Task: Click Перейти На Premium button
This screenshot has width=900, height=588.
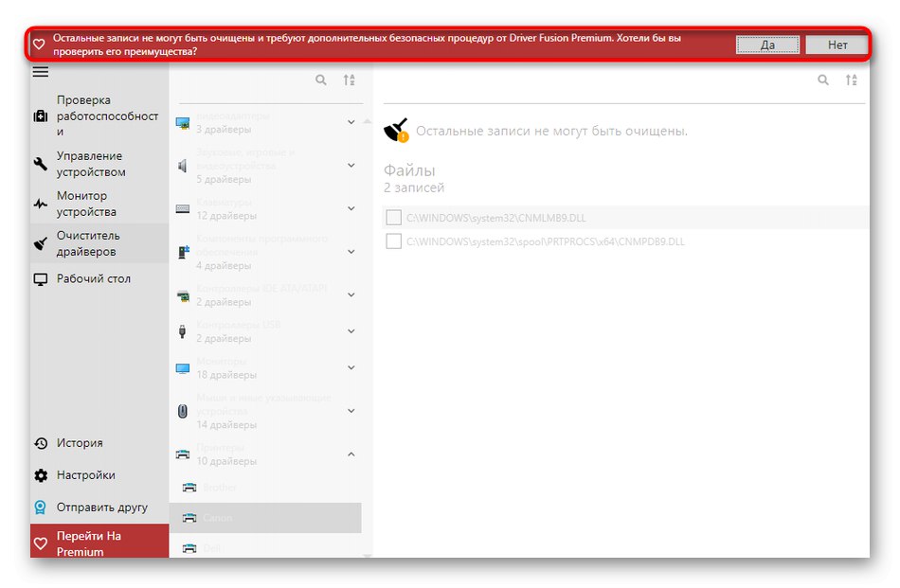Action: (99, 543)
